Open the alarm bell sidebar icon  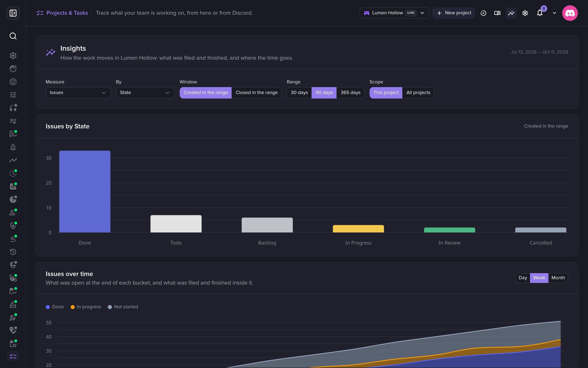coord(13,147)
